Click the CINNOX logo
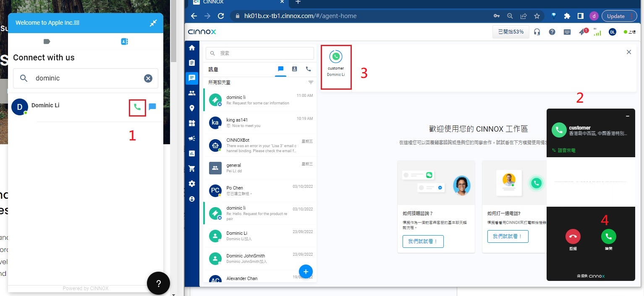The height and width of the screenshot is (296, 644). tap(202, 32)
